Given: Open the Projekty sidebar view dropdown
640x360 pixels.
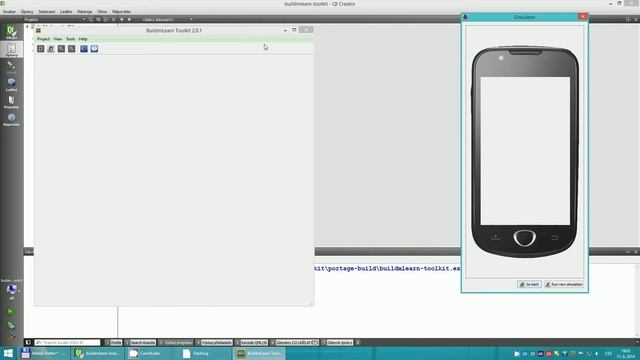Looking at the screenshot, I should (55, 19).
